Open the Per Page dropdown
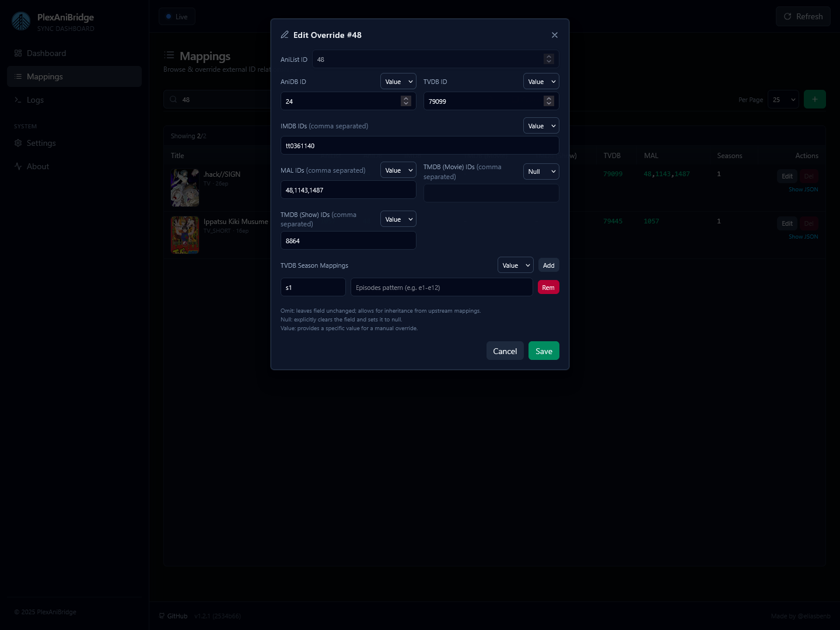840x630 pixels. (x=783, y=99)
